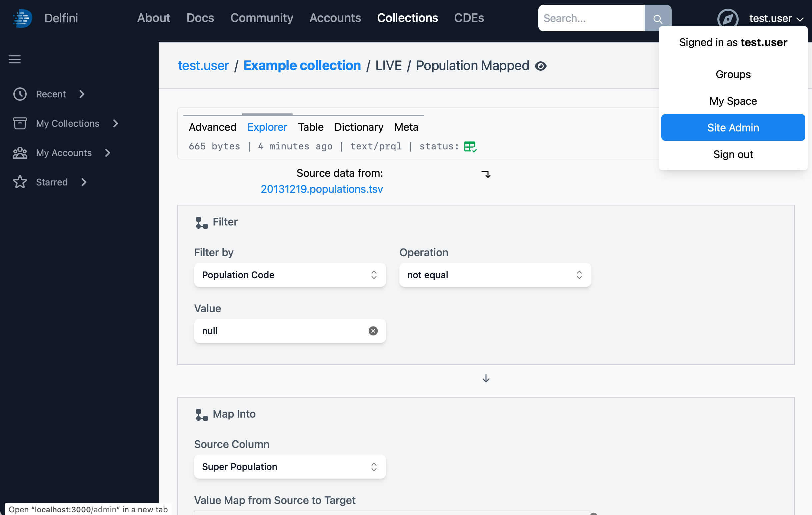Click the green table status icon
This screenshot has height=515, width=812.
(x=470, y=146)
